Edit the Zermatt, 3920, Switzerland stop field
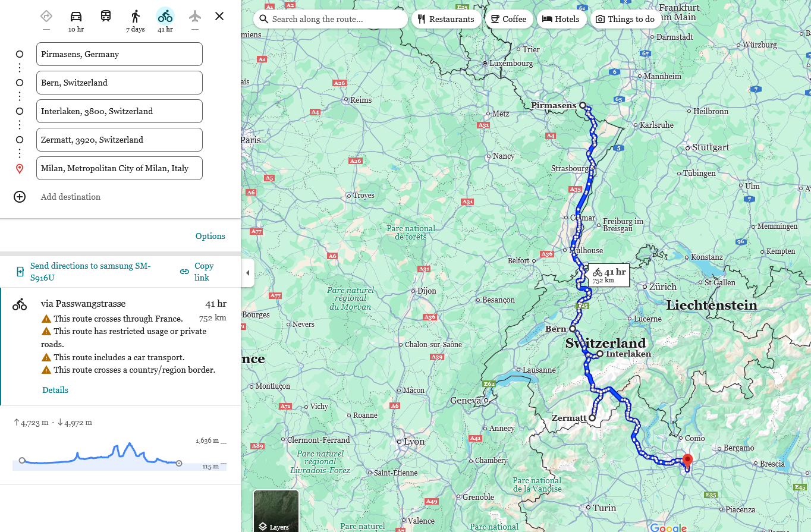 pyautogui.click(x=120, y=140)
